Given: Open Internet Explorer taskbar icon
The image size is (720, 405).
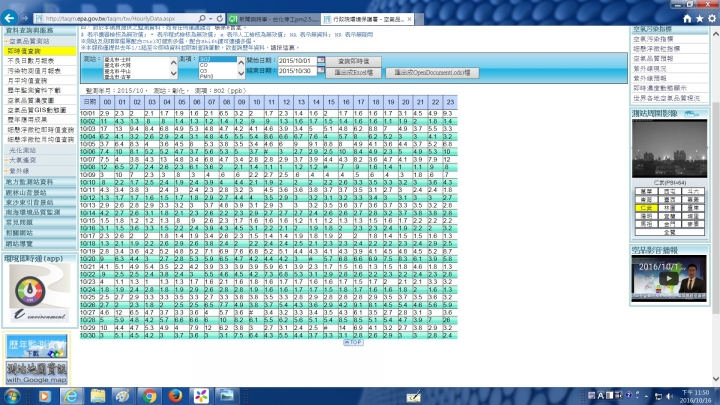Looking at the screenshot, I should coord(71,396).
